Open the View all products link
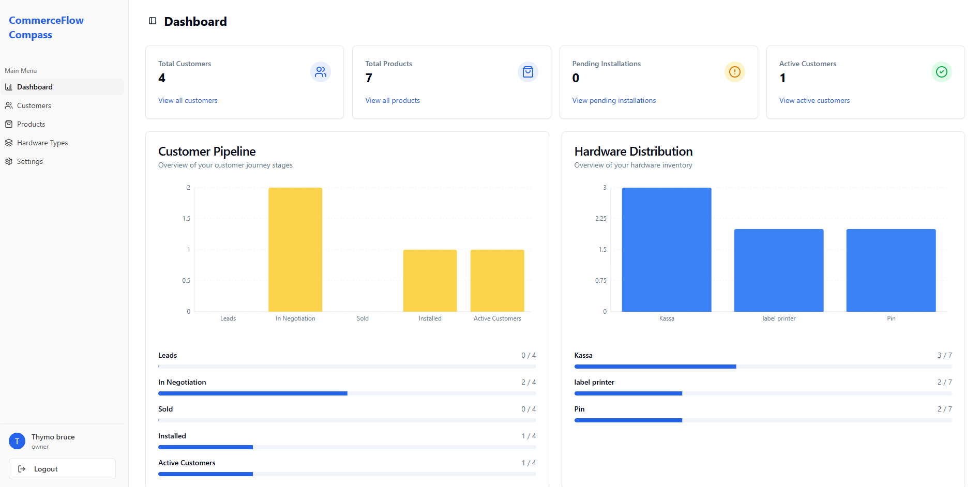980x487 pixels. tap(393, 100)
